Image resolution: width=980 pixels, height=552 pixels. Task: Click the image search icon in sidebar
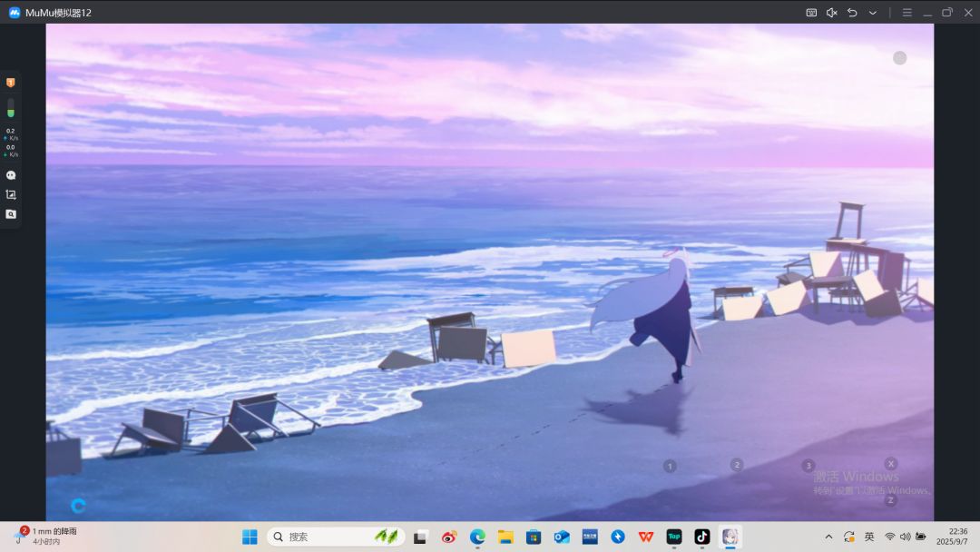11,214
